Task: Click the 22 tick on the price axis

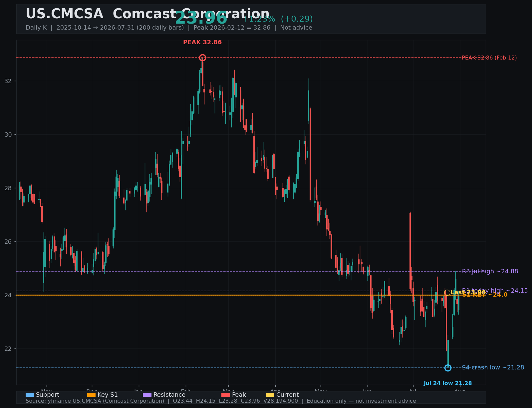Action: pyautogui.click(x=7, y=349)
